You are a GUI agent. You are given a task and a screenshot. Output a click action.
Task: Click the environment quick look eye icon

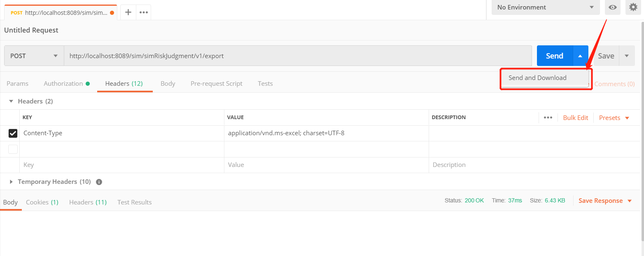click(613, 7)
